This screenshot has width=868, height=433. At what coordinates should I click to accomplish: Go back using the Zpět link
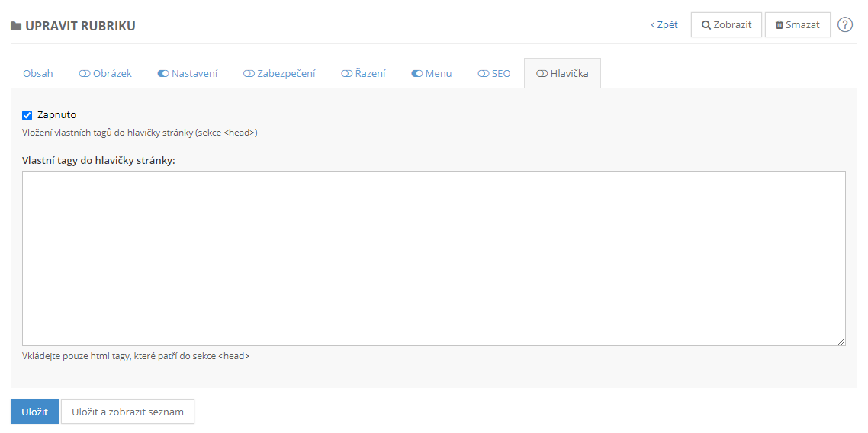click(664, 25)
